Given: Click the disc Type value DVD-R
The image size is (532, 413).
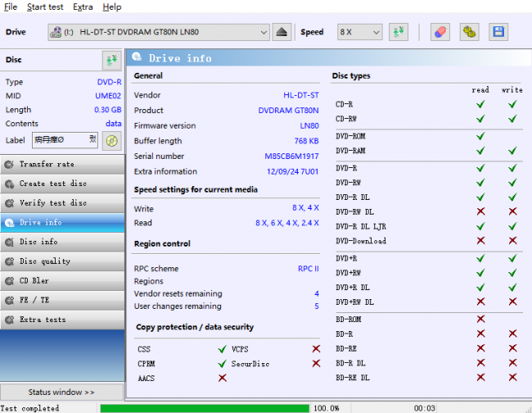Looking at the screenshot, I should click(x=109, y=82).
